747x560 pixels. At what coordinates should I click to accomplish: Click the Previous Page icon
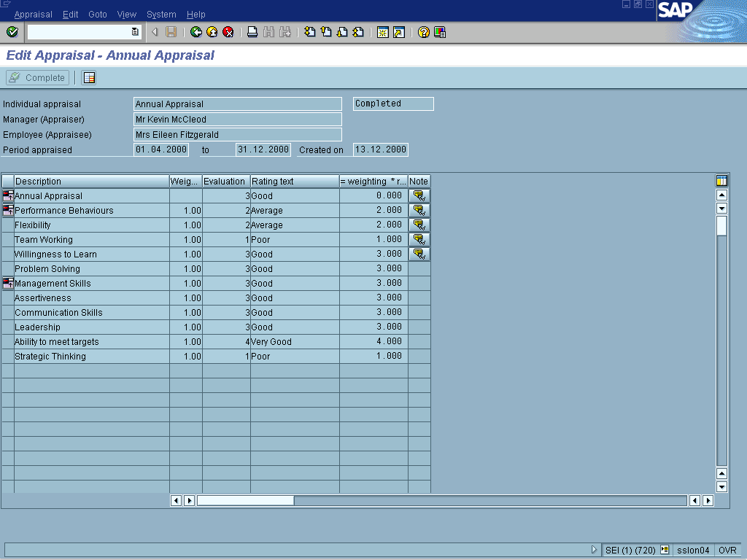(x=326, y=32)
